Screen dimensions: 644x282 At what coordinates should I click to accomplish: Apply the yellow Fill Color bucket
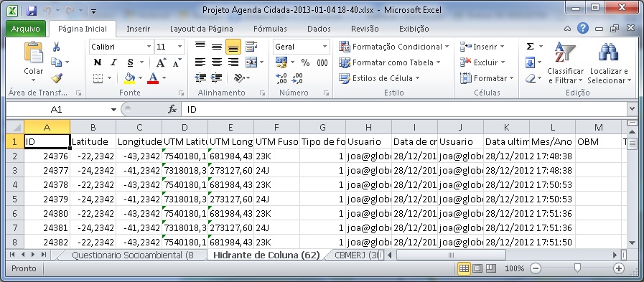tap(130, 78)
